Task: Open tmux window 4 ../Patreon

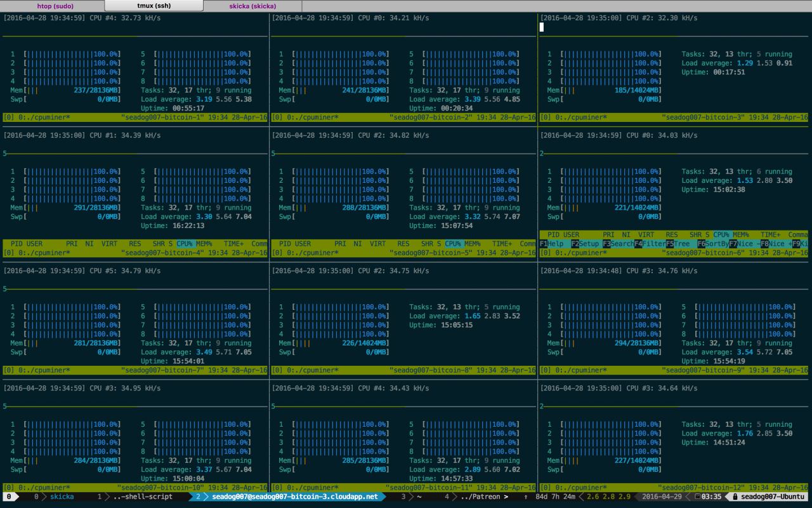Action: (476, 497)
